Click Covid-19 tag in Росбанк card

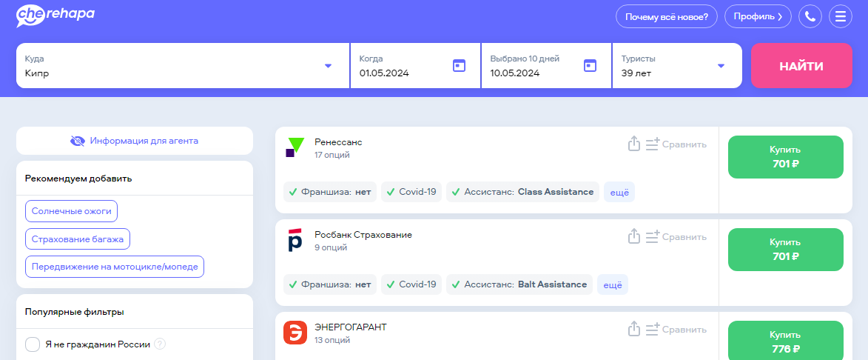click(411, 284)
